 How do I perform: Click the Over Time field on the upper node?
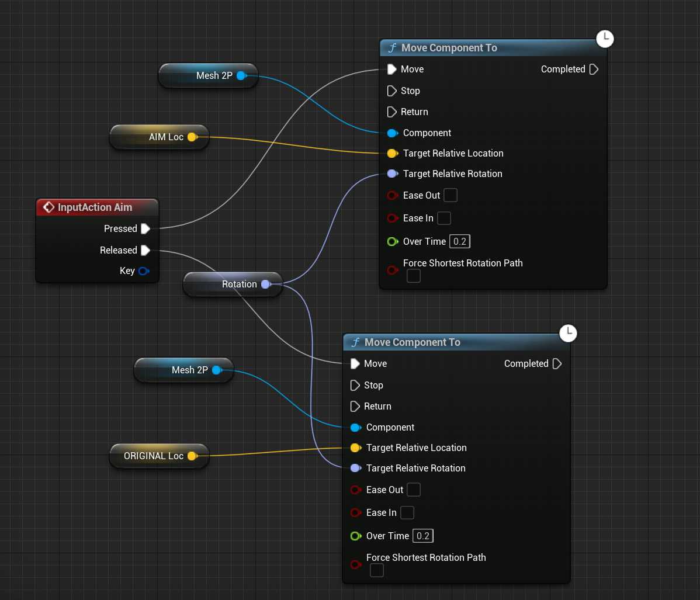460,241
